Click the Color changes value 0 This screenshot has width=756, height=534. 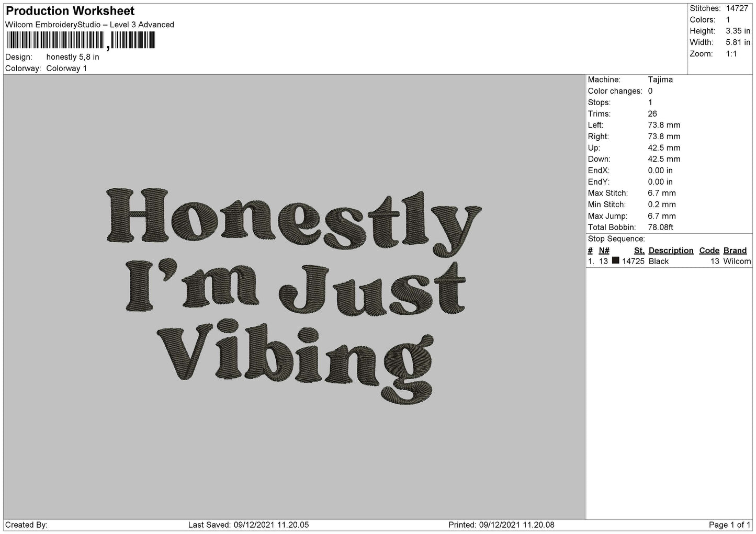[650, 91]
